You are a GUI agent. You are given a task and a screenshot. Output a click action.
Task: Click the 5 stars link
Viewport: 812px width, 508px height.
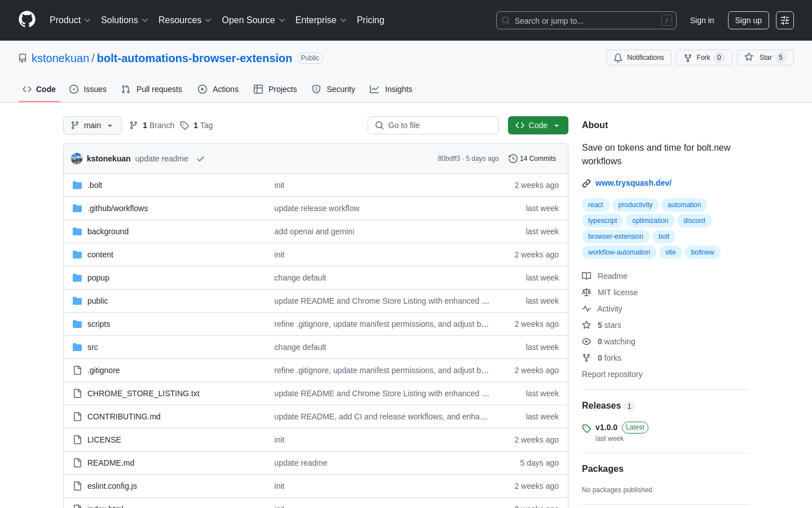(609, 325)
